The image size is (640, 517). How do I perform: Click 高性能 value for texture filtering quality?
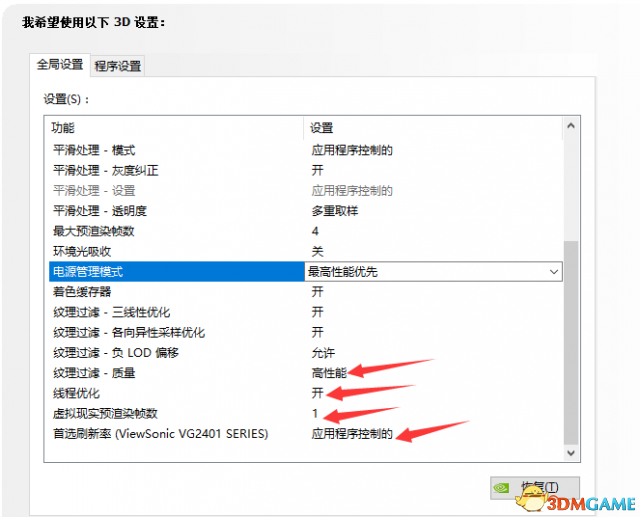click(329, 373)
